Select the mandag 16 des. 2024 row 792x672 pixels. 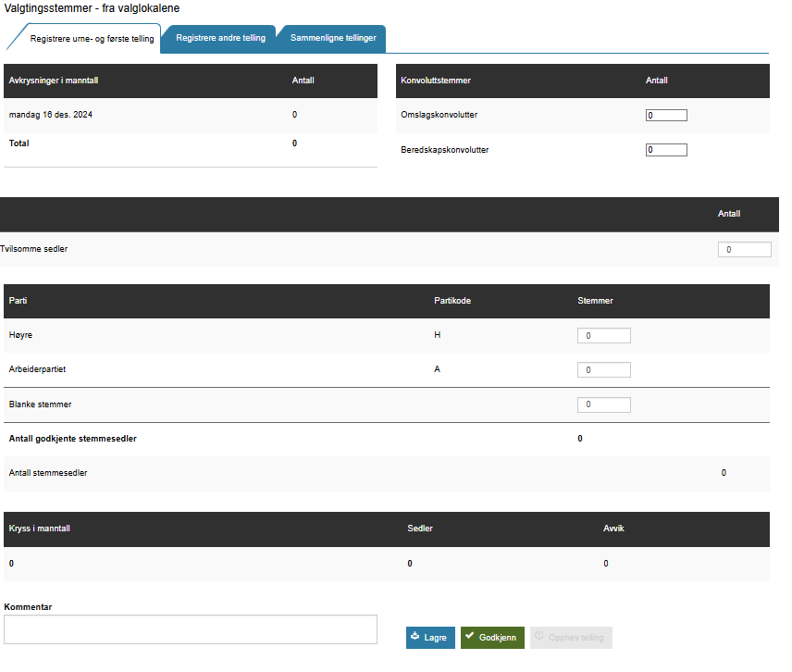[x=50, y=115]
